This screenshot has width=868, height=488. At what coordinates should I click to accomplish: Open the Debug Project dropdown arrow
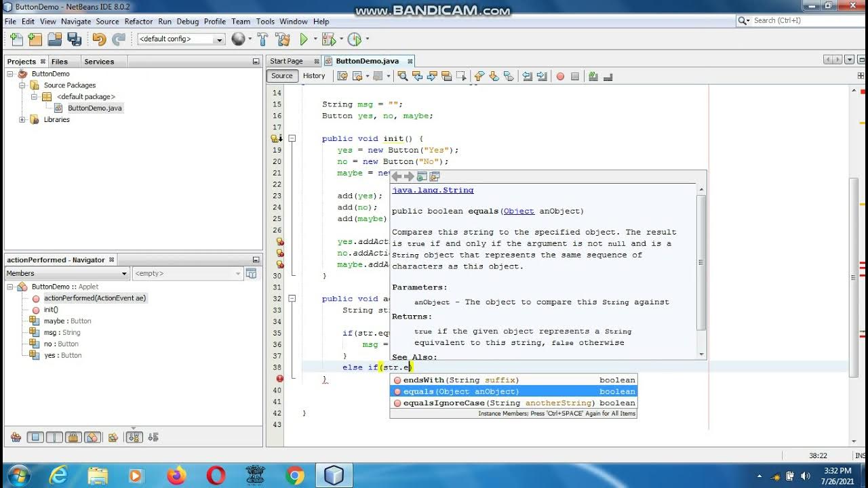(x=340, y=39)
